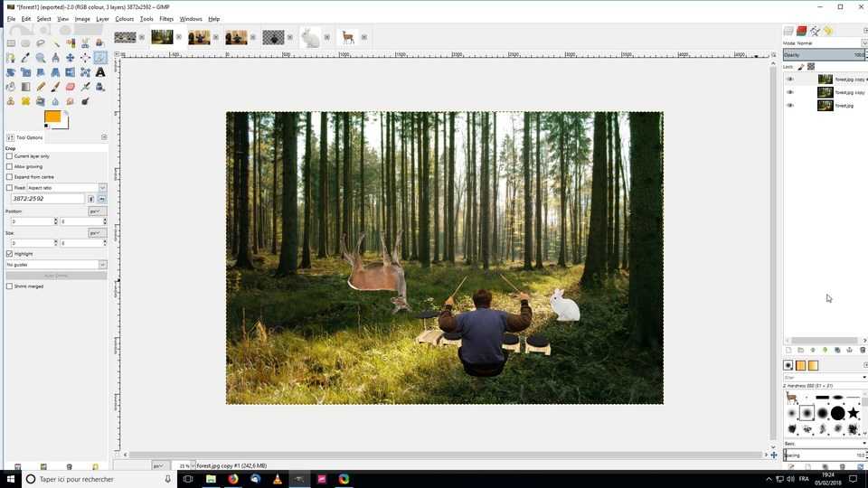Image resolution: width=868 pixels, height=488 pixels.
Task: Select the Paintbrush tool
Action: pos(55,87)
